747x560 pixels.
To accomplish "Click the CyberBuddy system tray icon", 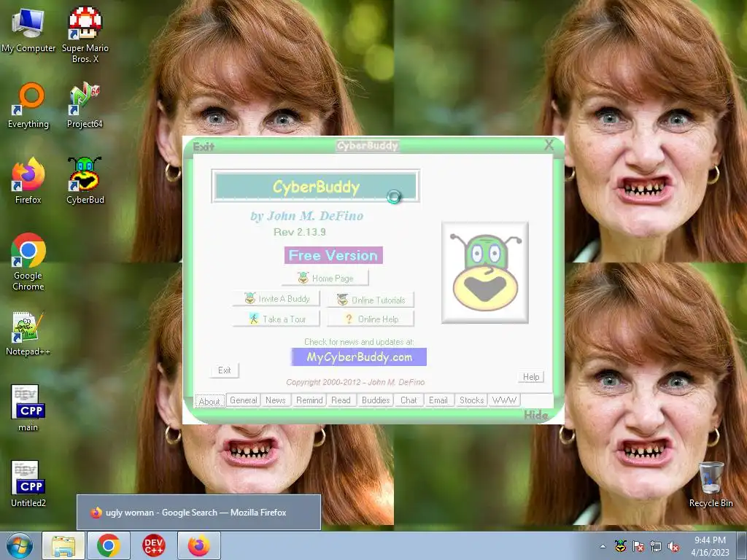I will point(620,546).
